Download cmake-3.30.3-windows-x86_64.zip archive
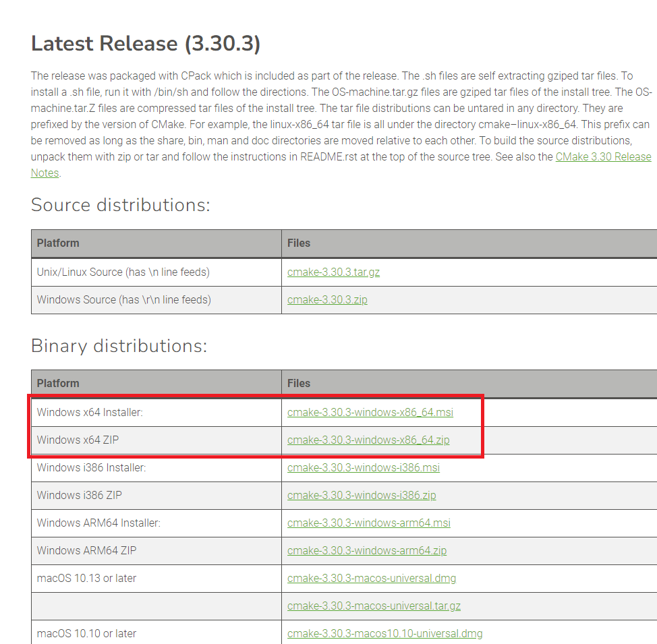 368,440
